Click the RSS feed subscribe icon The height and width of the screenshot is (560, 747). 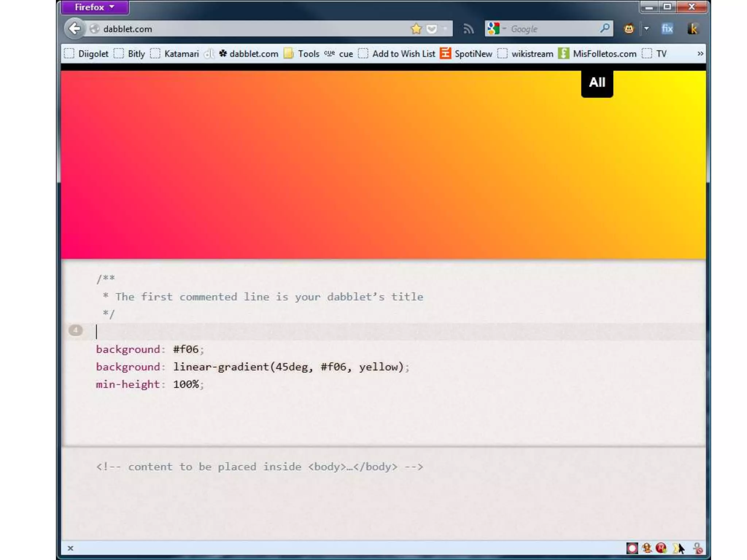[468, 29]
